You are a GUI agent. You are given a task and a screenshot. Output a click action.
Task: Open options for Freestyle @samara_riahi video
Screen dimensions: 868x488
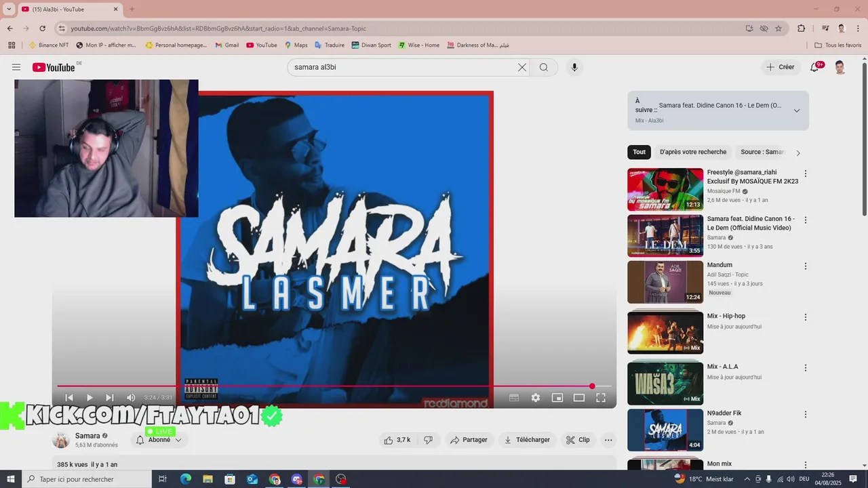(x=806, y=174)
